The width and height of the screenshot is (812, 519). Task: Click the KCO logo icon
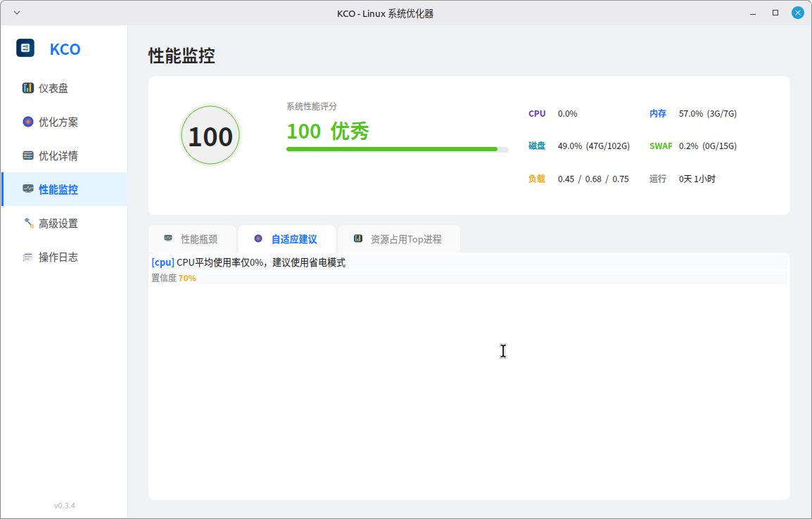pos(25,48)
